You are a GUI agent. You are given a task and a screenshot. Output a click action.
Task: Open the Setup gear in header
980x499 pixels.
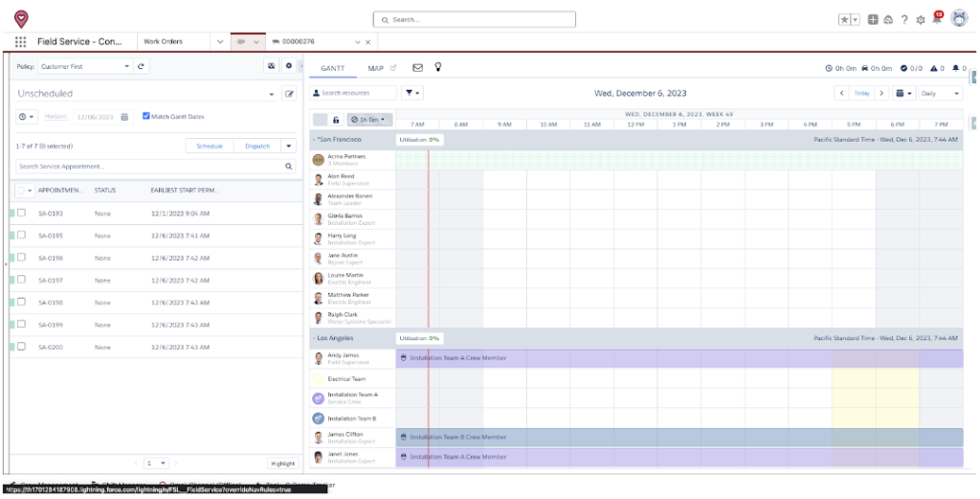(920, 20)
